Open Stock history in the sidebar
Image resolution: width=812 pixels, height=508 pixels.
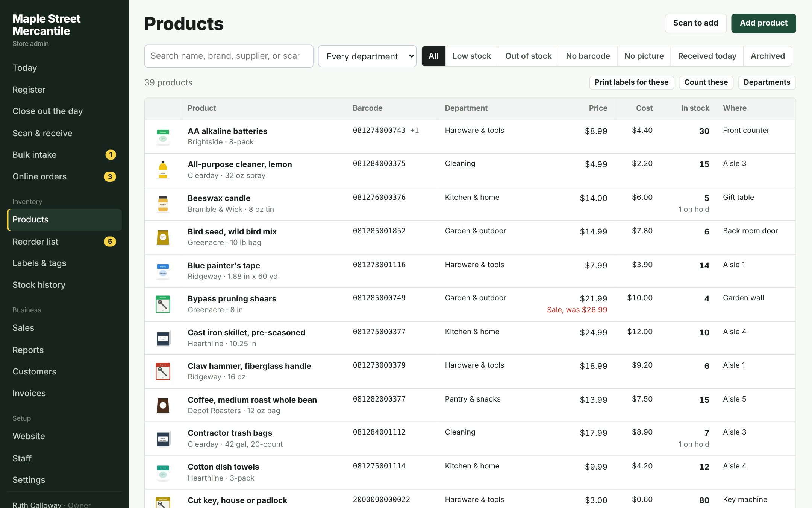coord(64,285)
